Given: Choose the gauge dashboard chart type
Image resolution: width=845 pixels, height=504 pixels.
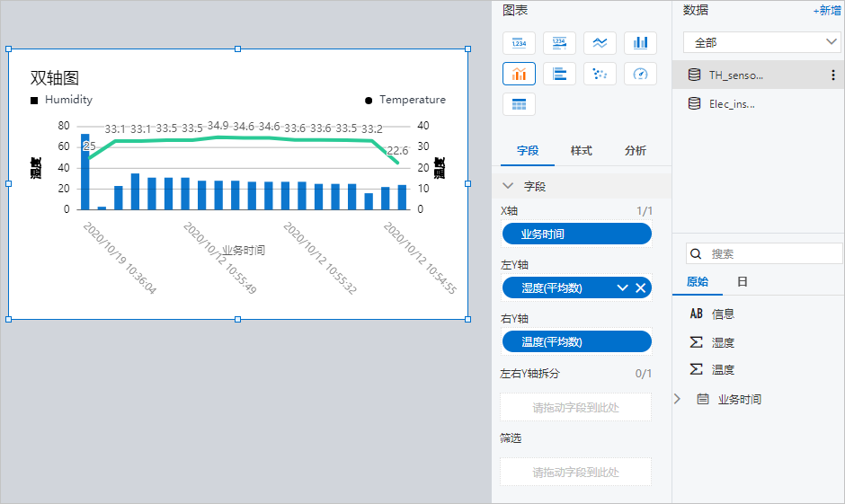Looking at the screenshot, I should point(640,74).
